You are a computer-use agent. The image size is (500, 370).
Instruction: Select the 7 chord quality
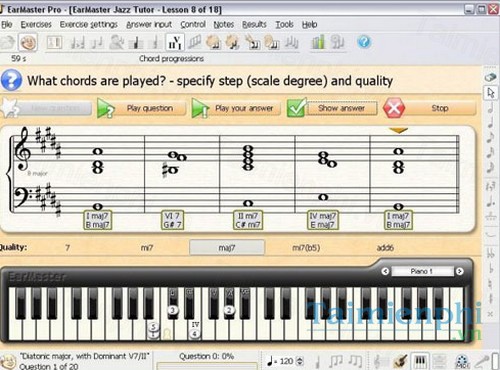(x=68, y=248)
